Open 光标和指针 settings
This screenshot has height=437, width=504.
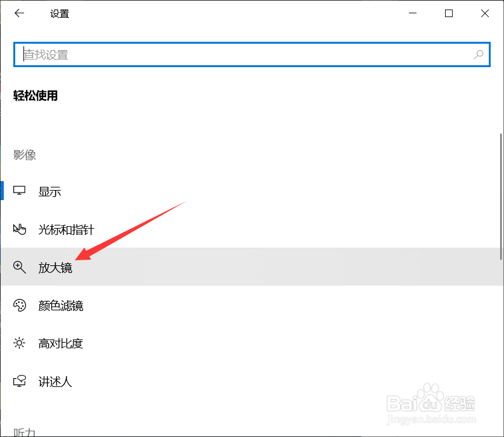pos(252,229)
